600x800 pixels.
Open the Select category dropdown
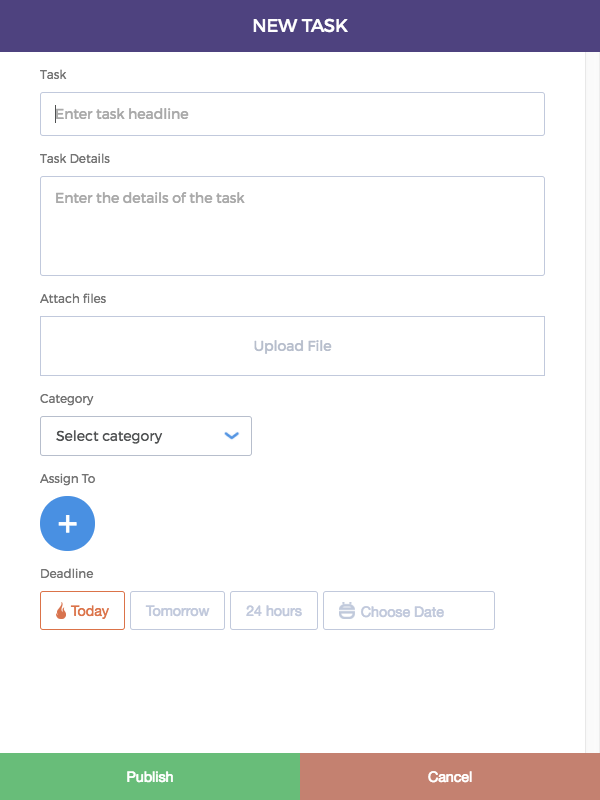pos(146,436)
